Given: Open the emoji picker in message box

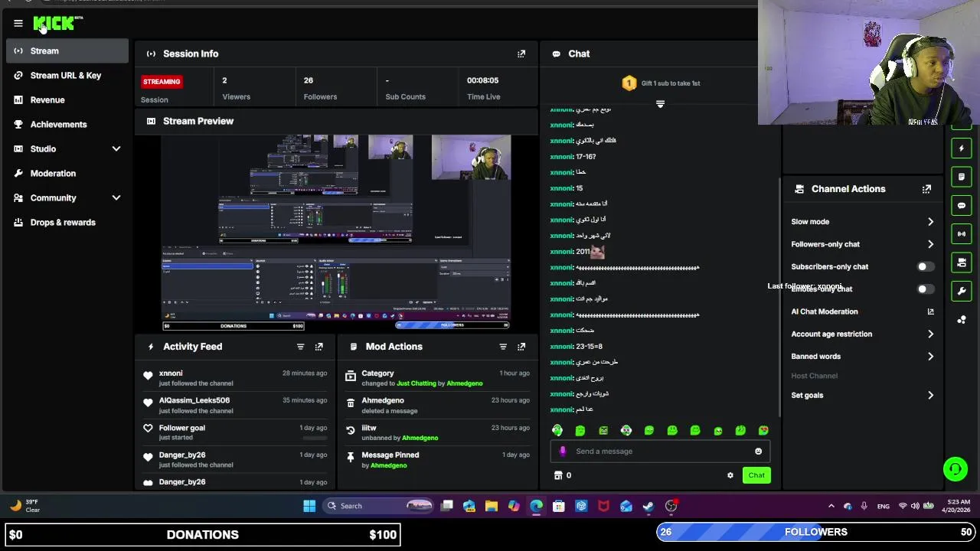Looking at the screenshot, I should click(x=758, y=452).
